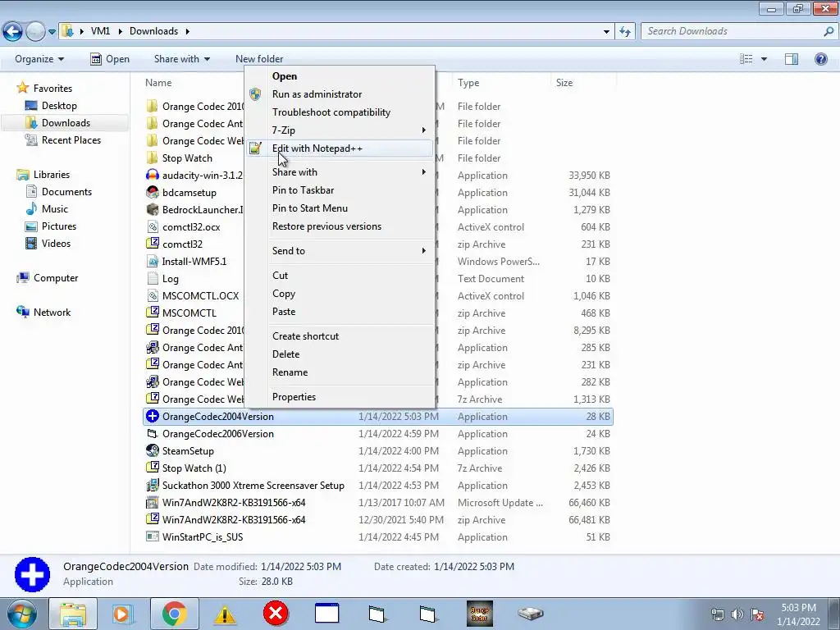Screen dimensions: 840x630
Task: Select the audacity-win-3.1.2 installer icon
Action: (x=152, y=176)
